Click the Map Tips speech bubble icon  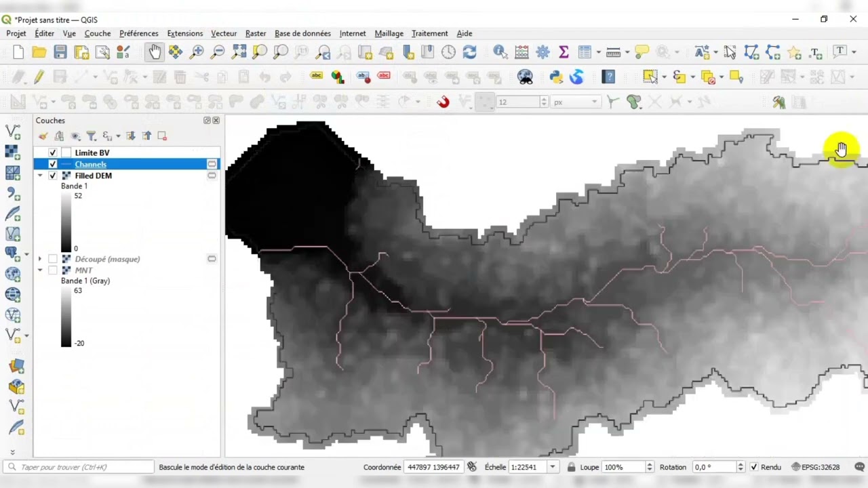(x=642, y=52)
